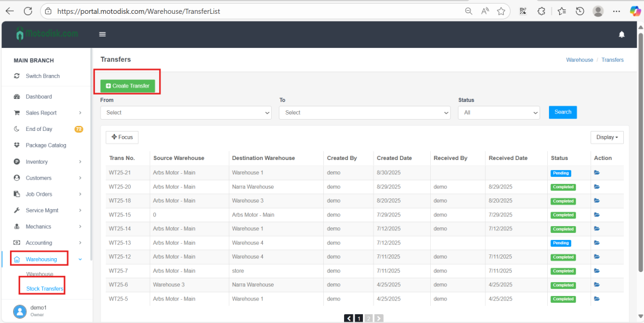Select Stock Transfers in sidebar

(45, 288)
